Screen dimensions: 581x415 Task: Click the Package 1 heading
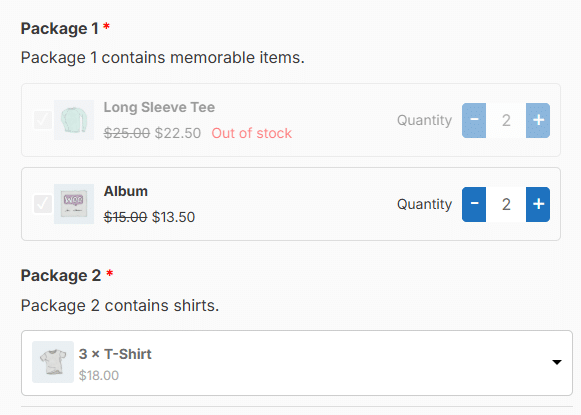tap(59, 29)
